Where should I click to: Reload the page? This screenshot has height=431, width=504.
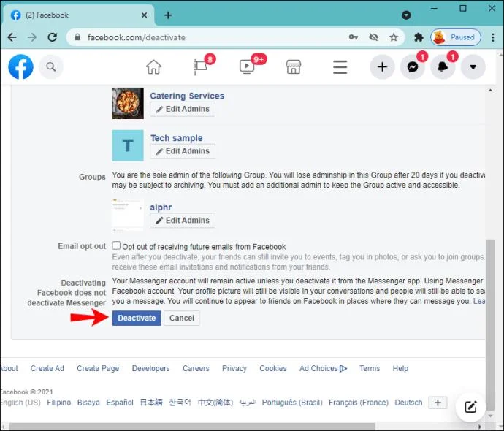coord(53,37)
